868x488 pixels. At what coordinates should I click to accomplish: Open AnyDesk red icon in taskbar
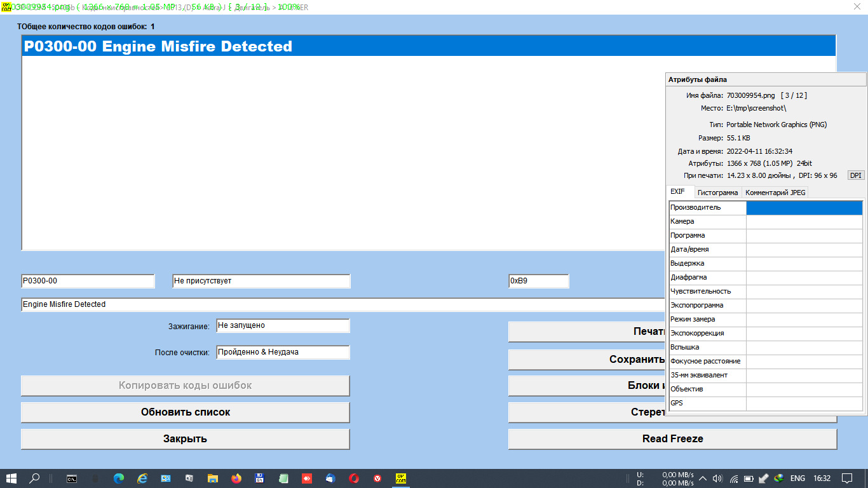pyautogui.click(x=306, y=478)
